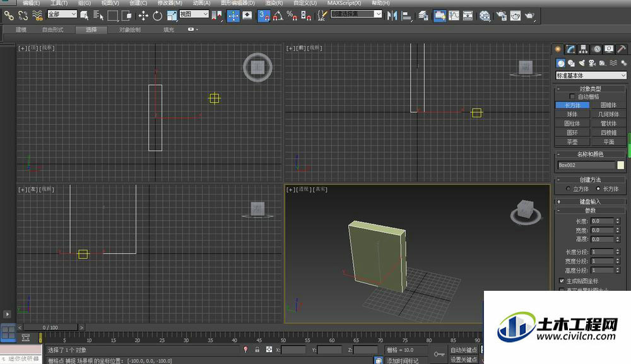Toggle the selection lock icon in status bar
The image size is (631, 364).
[257, 350]
